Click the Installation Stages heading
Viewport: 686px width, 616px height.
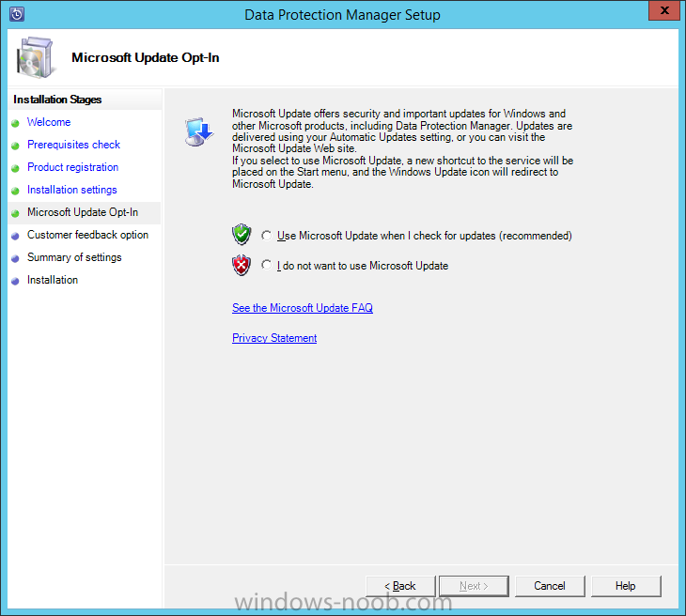coord(57,100)
